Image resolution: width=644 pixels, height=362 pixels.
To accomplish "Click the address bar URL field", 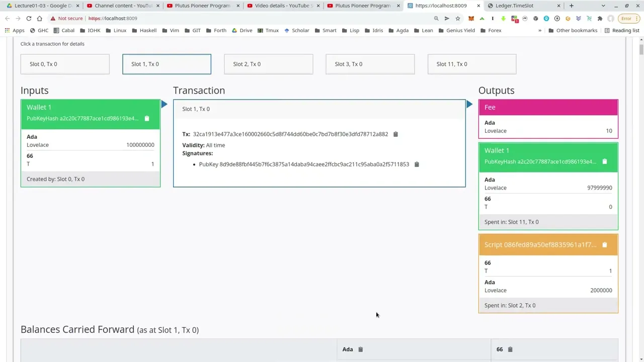I will (252, 19).
